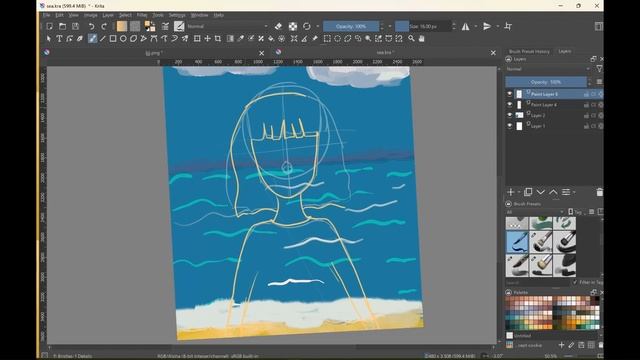This screenshot has width=640, height=360.
Task: Open the Layer menu
Action: coord(108,15)
